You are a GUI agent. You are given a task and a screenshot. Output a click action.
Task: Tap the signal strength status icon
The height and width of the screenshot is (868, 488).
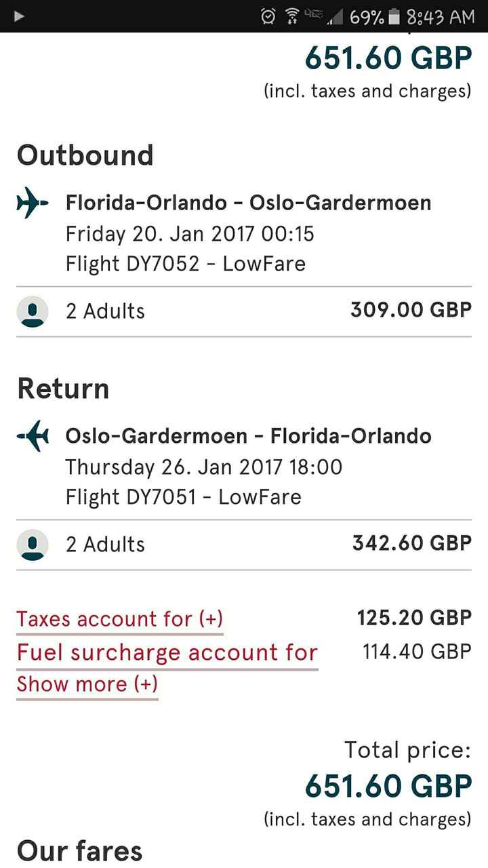(x=334, y=16)
